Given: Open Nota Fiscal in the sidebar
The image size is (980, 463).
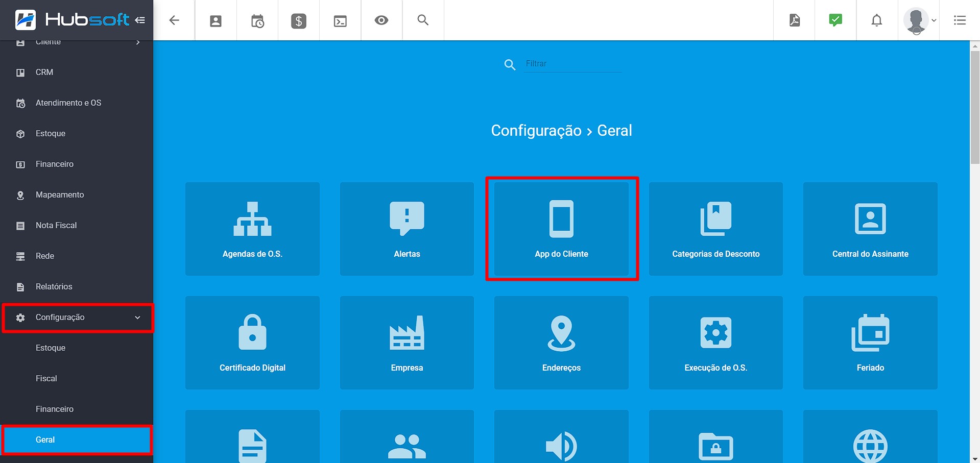Looking at the screenshot, I should [x=77, y=226].
